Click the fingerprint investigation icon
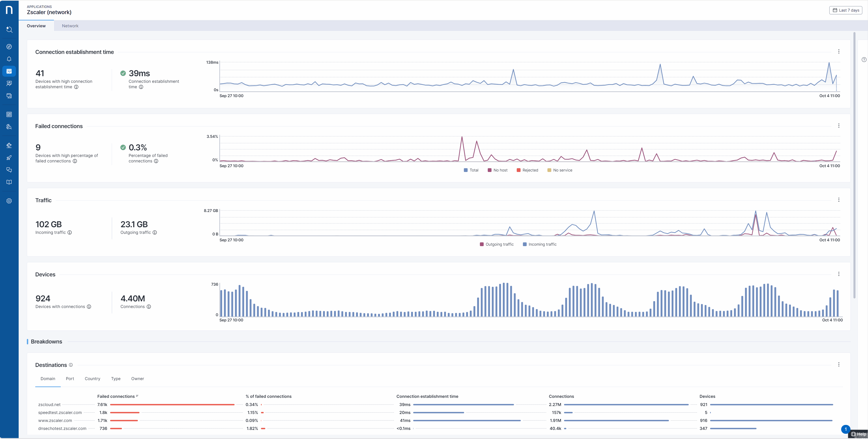868x439 pixels. pos(9,127)
